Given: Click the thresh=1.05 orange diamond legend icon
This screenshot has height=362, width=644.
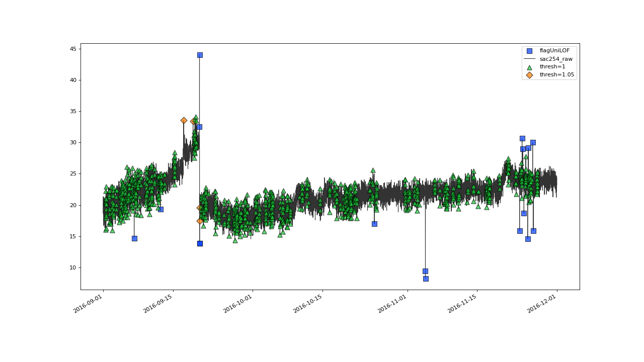Looking at the screenshot, I should tap(529, 75).
